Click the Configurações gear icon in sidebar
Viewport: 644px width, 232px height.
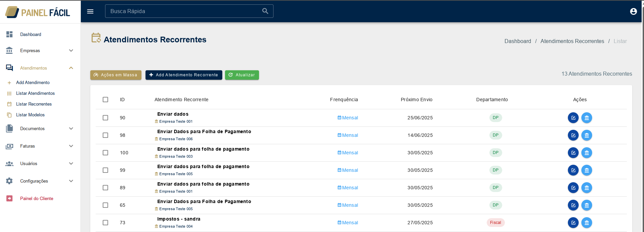click(x=9, y=181)
